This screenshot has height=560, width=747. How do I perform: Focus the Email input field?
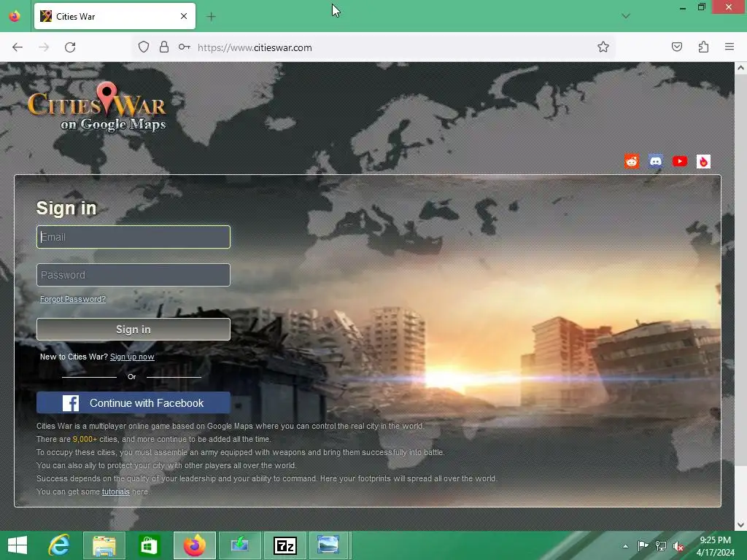click(x=133, y=237)
